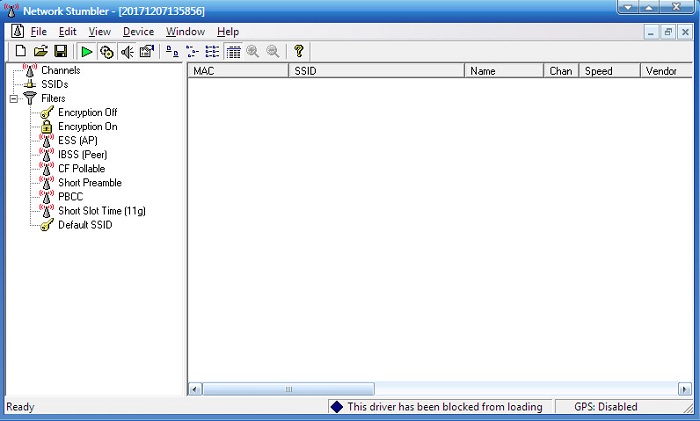Click the auto-reconfigure gears icon
The image size is (700, 421).
coord(106,52)
